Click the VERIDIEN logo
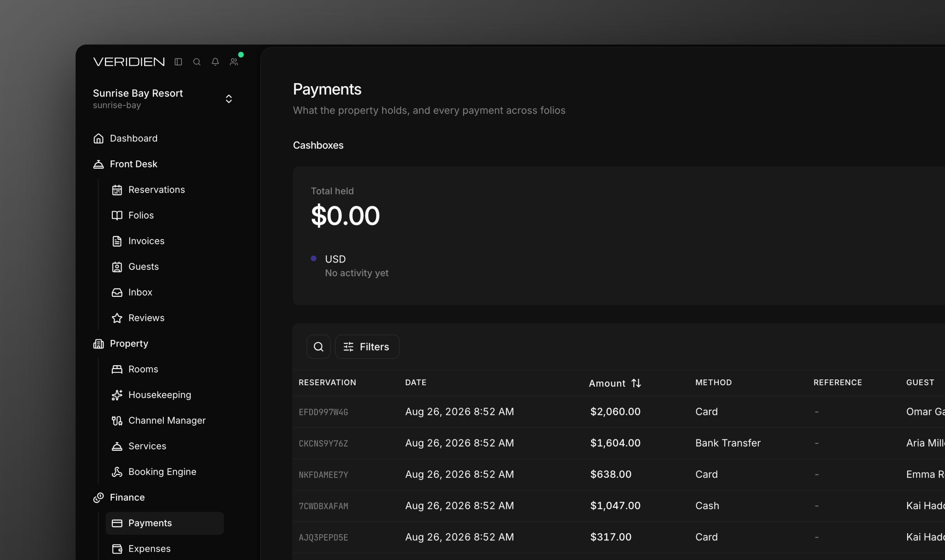The image size is (945, 560). click(x=129, y=61)
